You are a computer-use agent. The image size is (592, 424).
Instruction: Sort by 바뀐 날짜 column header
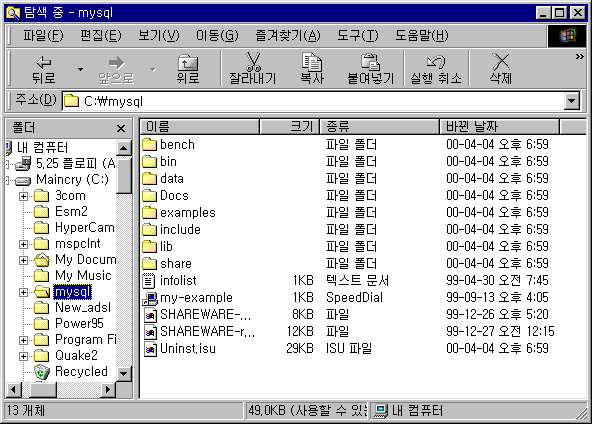point(499,126)
